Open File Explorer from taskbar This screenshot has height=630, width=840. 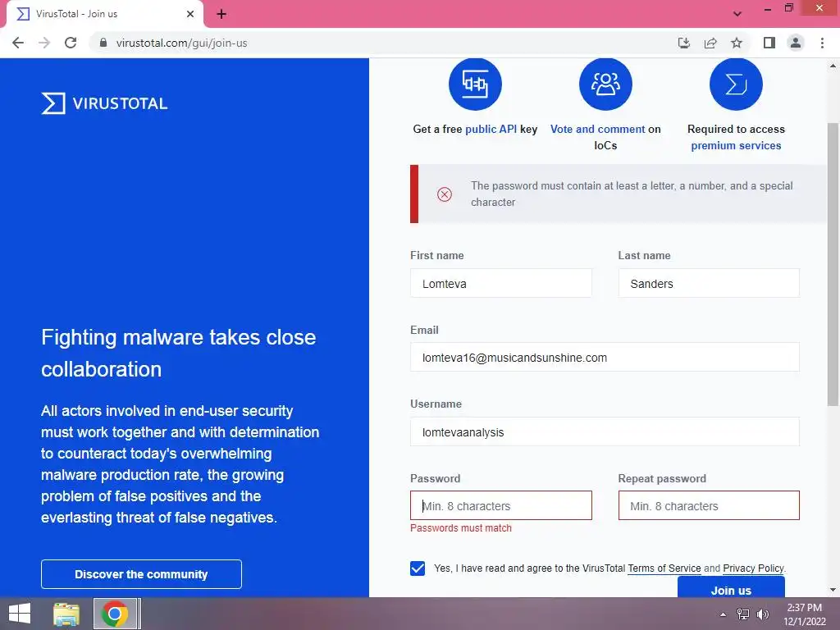pos(66,614)
